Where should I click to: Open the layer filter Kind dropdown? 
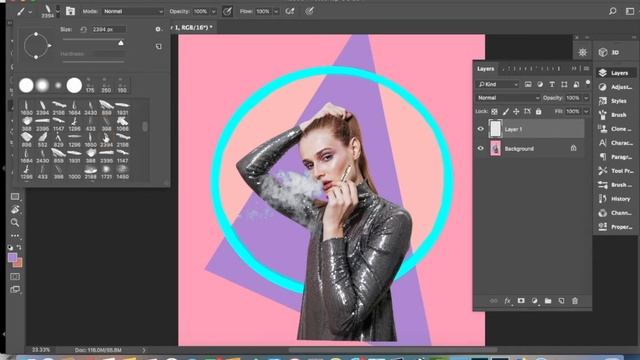click(497, 84)
